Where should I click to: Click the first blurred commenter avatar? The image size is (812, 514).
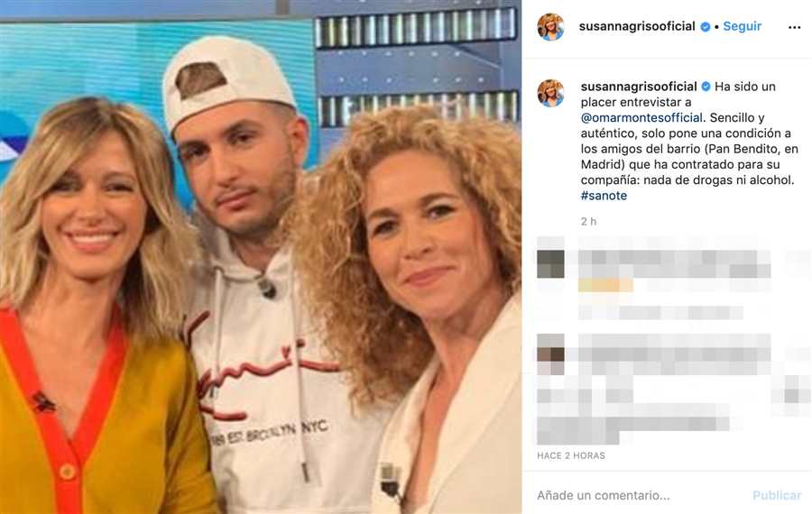click(x=550, y=263)
